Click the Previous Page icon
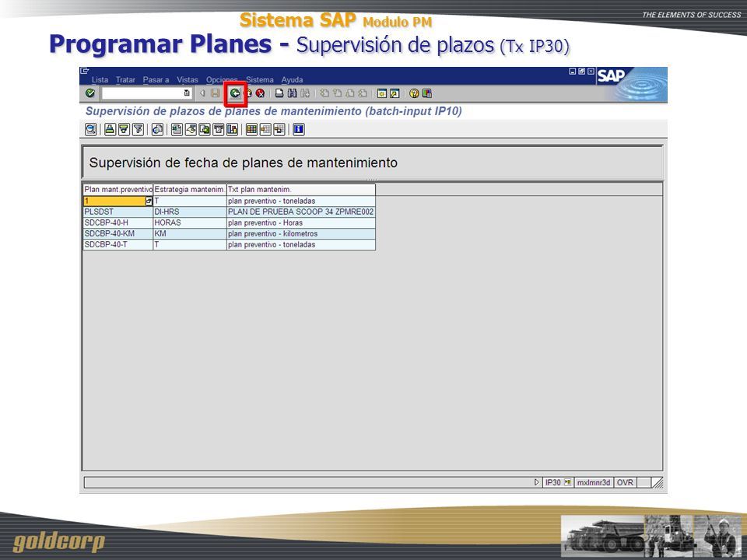 [x=337, y=93]
